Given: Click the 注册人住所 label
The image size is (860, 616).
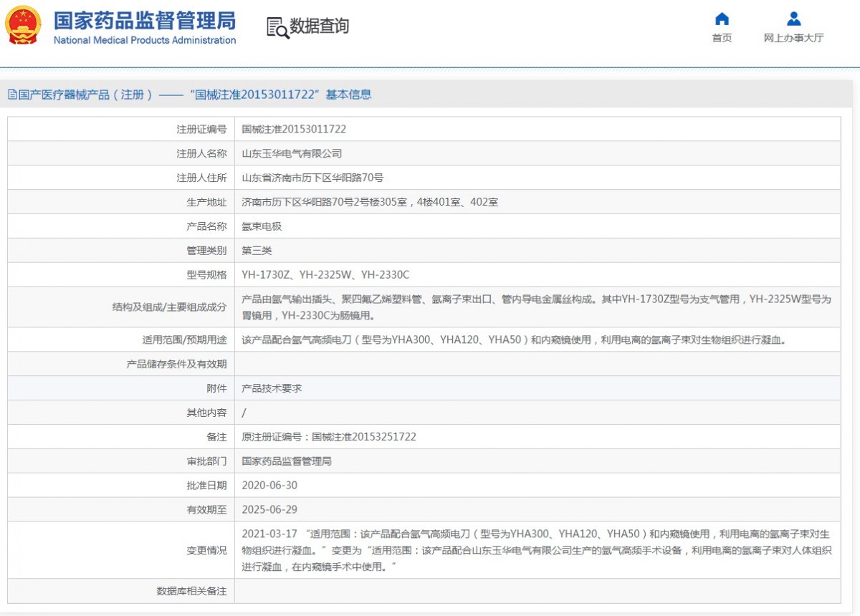Looking at the screenshot, I should [201, 178].
